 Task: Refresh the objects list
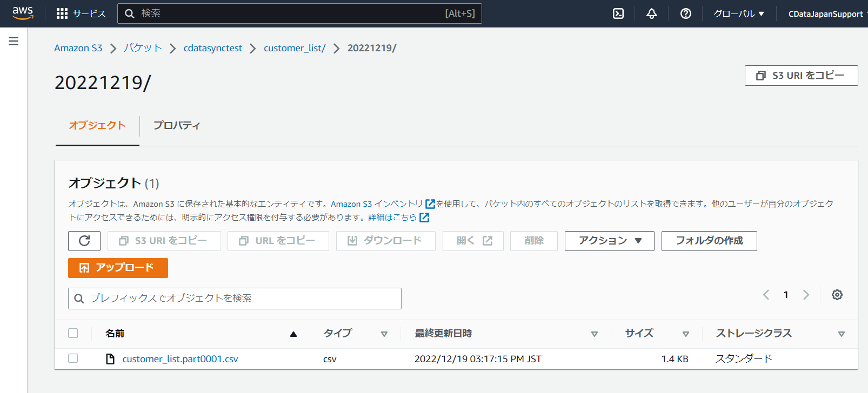coord(84,241)
